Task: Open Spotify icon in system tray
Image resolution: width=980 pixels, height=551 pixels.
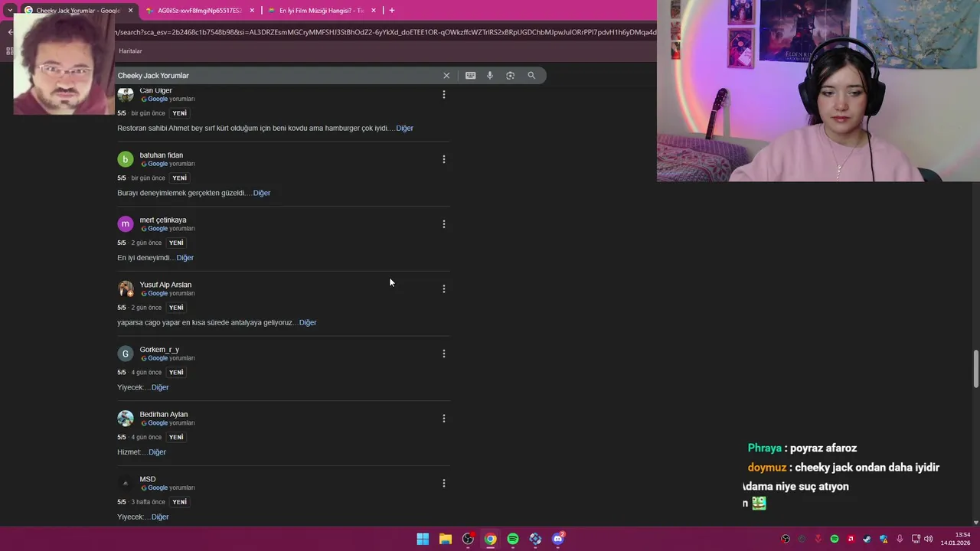Action: click(x=835, y=539)
